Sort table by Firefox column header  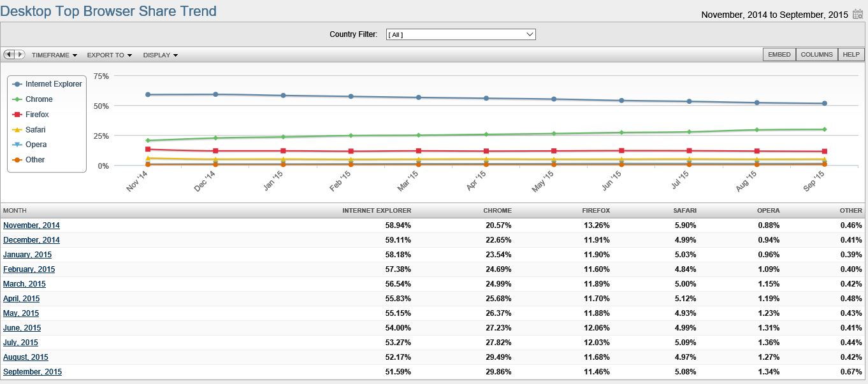tap(595, 211)
